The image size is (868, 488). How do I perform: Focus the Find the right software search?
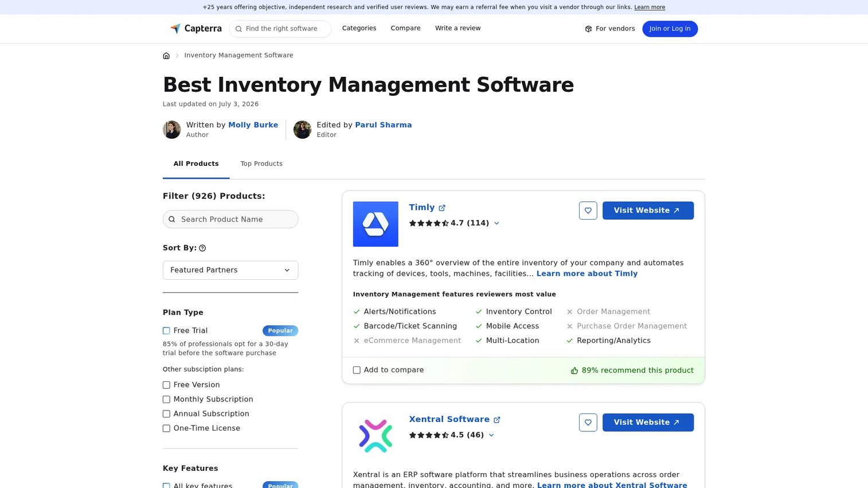[x=280, y=29]
